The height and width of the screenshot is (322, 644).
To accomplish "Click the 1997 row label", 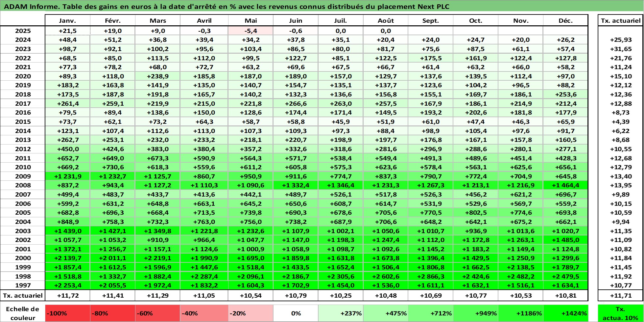I will pos(23,285).
